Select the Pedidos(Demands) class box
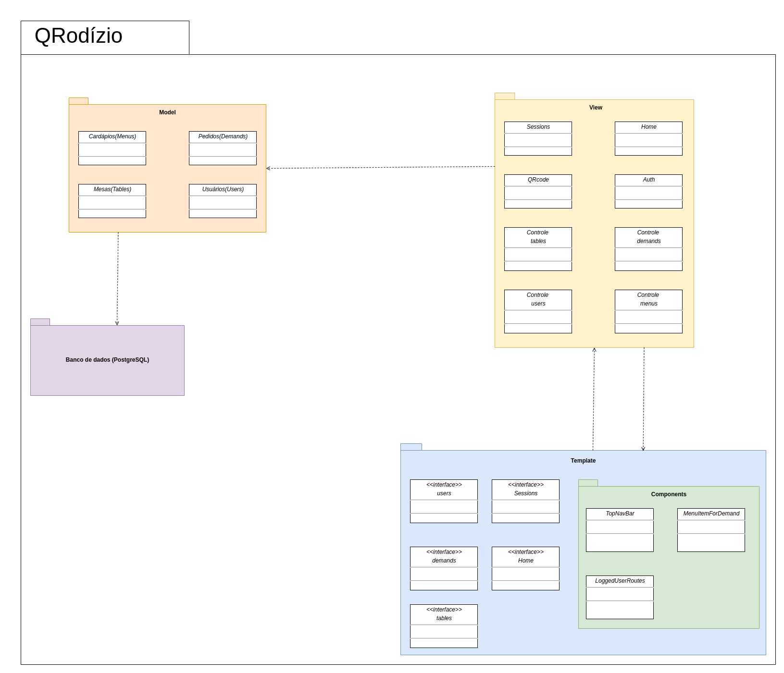The width and height of the screenshot is (784, 673). (223, 148)
